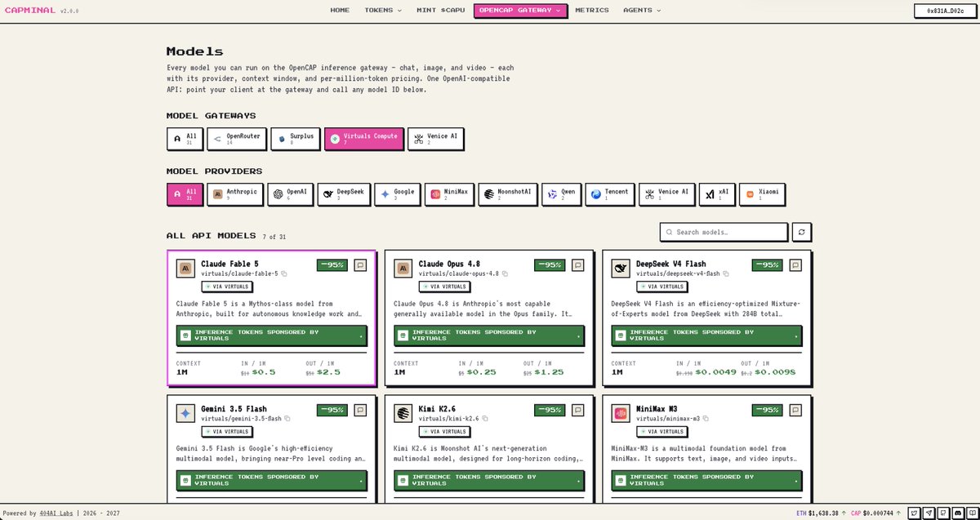Open the Discord footer icon
This screenshot has width=980, height=520.
(957, 513)
